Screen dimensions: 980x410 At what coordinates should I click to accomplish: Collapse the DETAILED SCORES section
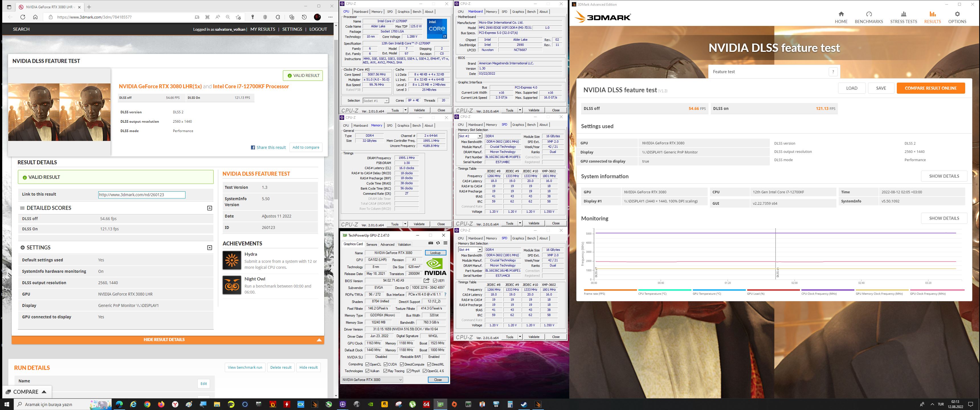(x=209, y=208)
